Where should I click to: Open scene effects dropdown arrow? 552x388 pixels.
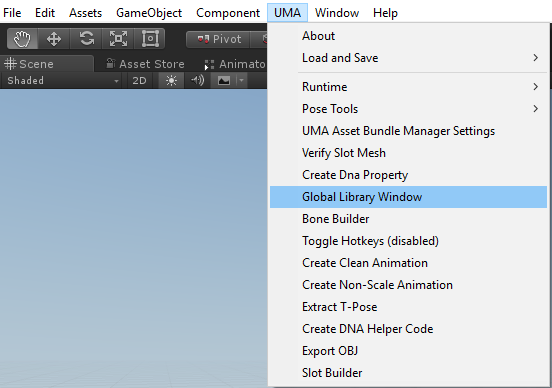click(x=241, y=81)
